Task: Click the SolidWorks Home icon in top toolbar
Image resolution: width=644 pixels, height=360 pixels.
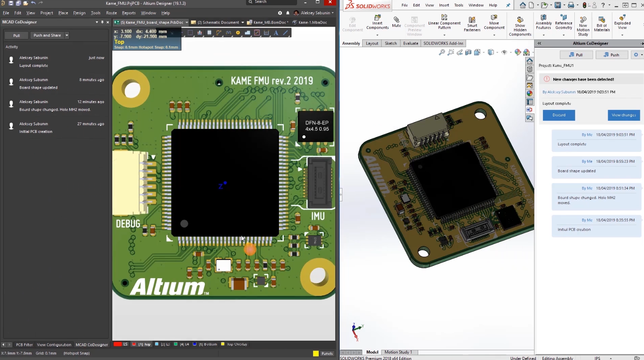Action: pyautogui.click(x=522, y=5)
